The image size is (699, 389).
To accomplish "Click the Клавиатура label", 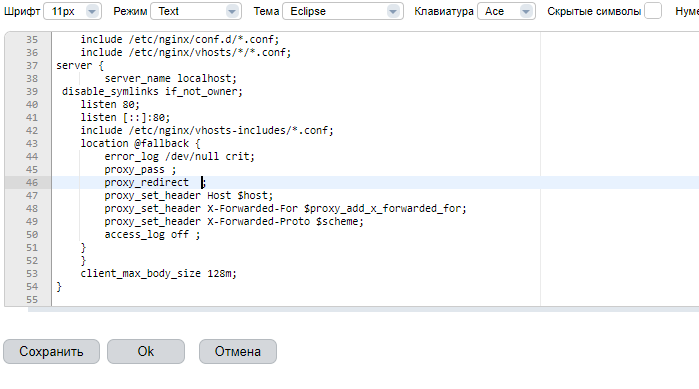I will tap(444, 11).
